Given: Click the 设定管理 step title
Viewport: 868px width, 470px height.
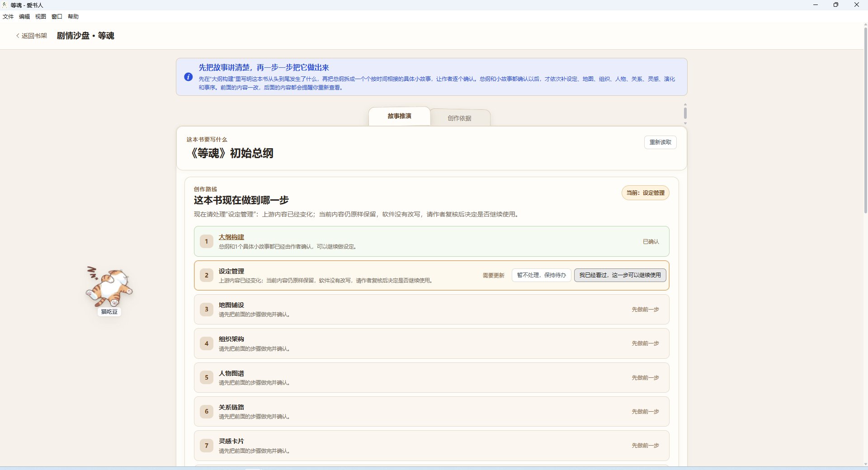Looking at the screenshot, I should point(231,271).
